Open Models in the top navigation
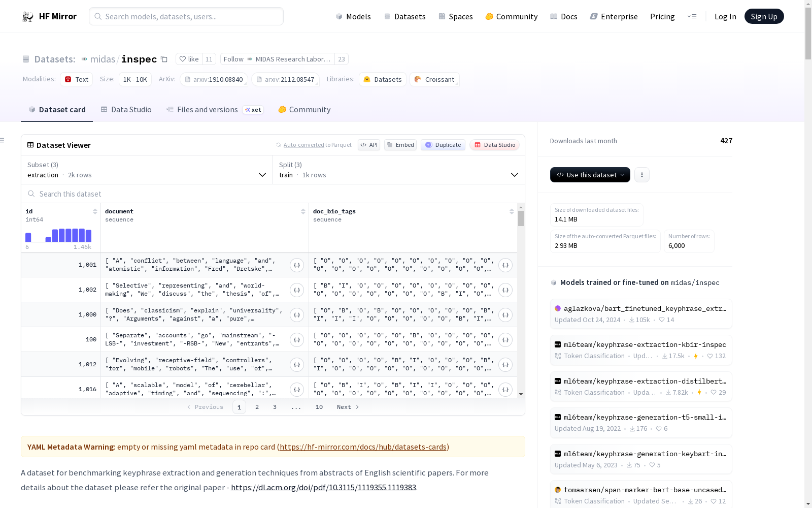Screen dimensions: 812x508 (x=353, y=17)
